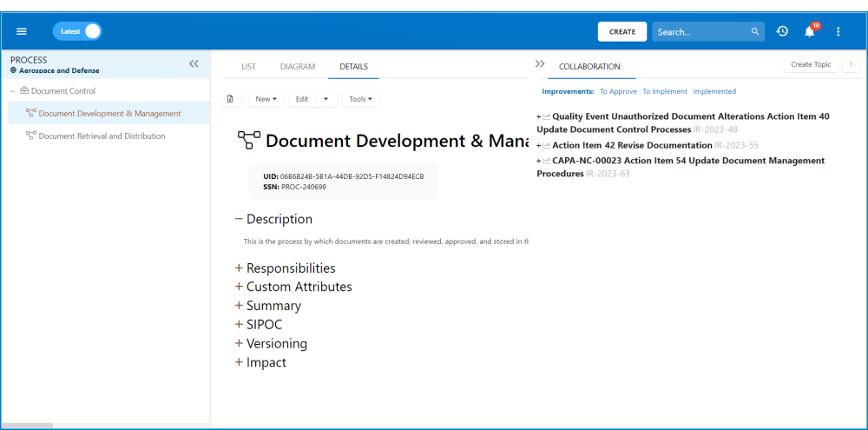Click the Edit button
This screenshot has height=430, width=868.
pos(302,99)
